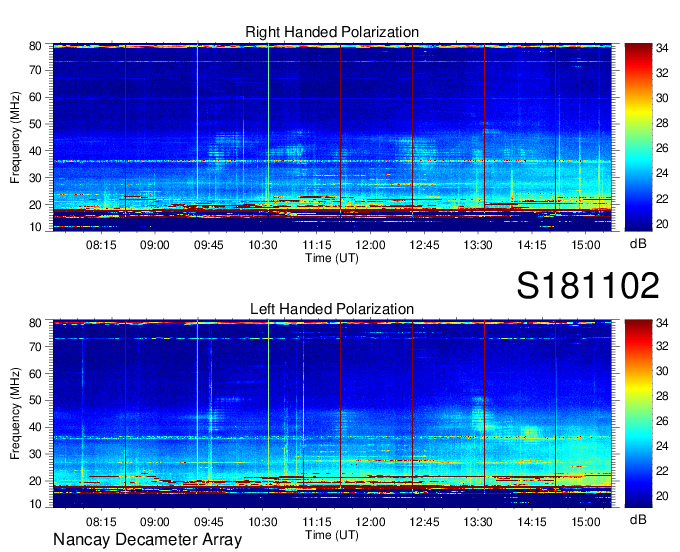Click the 13:30 time tick under the Right Handed plot
Image resolution: width=680 pixels, height=552 pixels.
coord(478,245)
